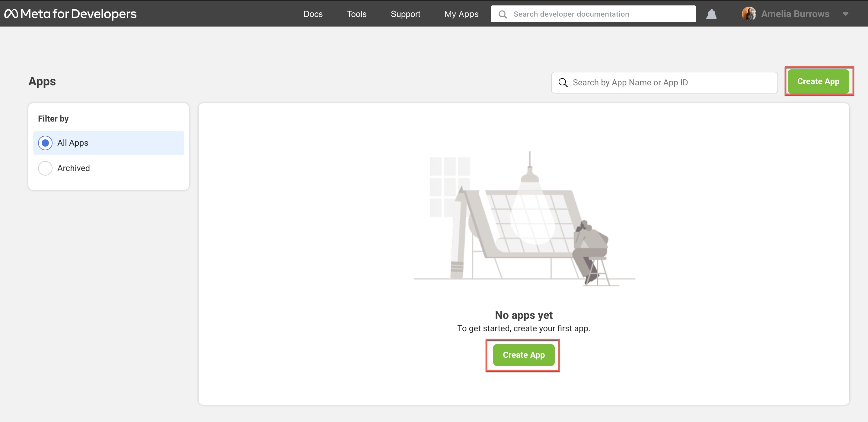Navigate to My Apps
Screen dimensions: 868x422
click(461, 14)
